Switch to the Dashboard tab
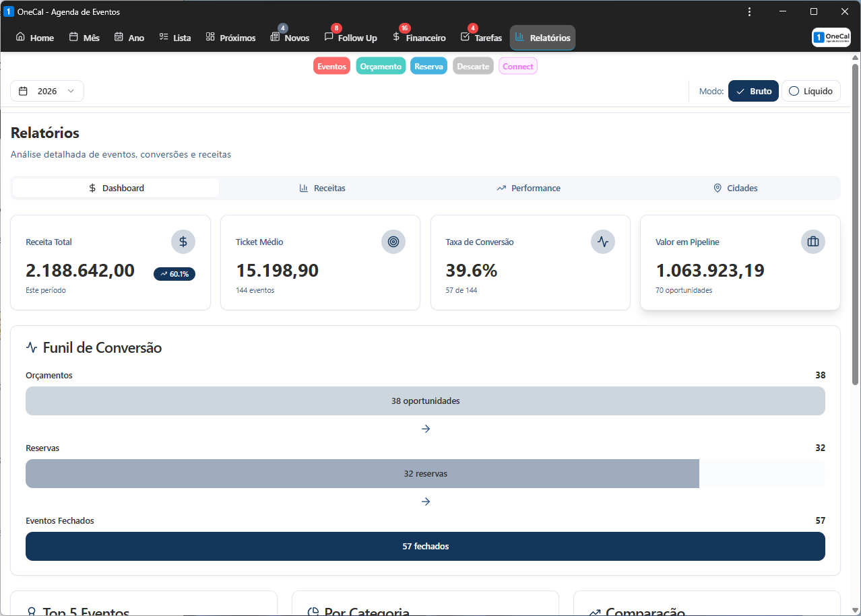This screenshot has width=861, height=616. (116, 188)
